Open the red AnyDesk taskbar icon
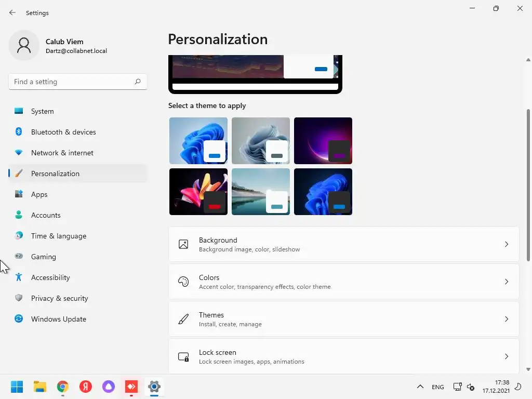This screenshot has height=399, width=532. [x=131, y=387]
